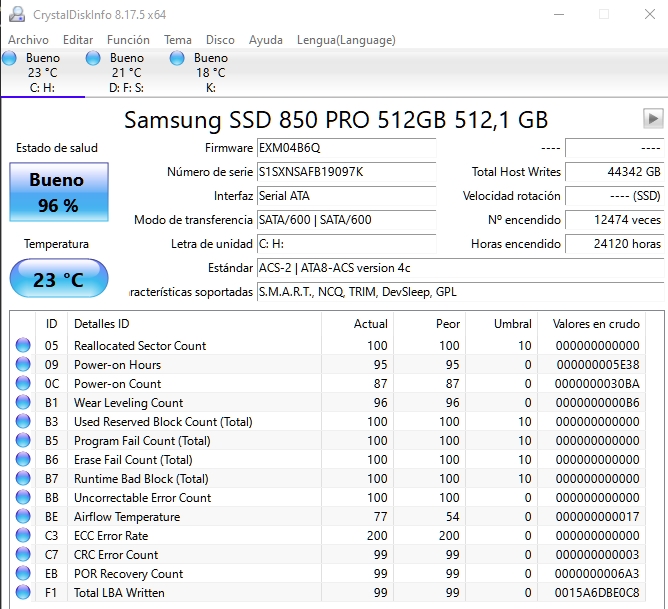Click the 23 °C temperature button
Screen dimensions: 668x609
(x=59, y=279)
